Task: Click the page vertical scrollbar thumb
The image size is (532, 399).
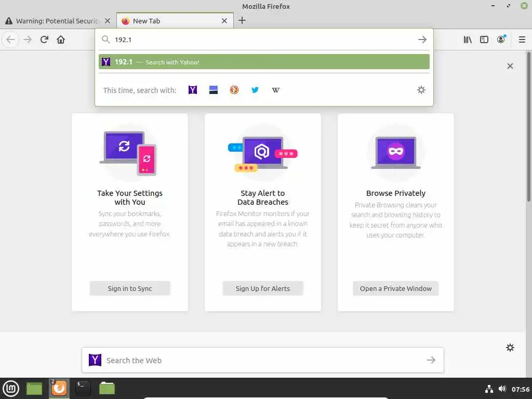Action: click(x=529, y=127)
